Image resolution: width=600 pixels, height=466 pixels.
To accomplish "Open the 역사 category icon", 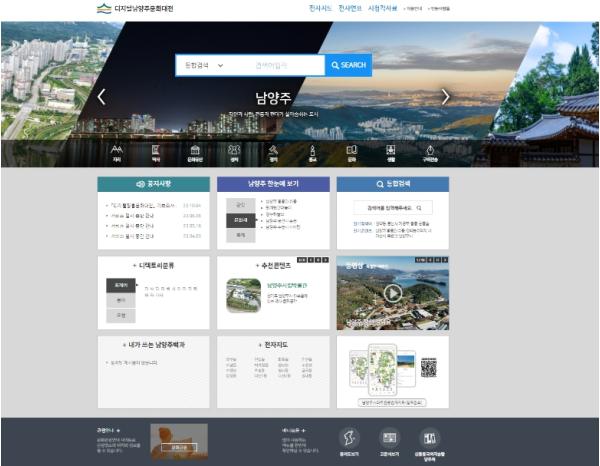I will [x=155, y=153].
